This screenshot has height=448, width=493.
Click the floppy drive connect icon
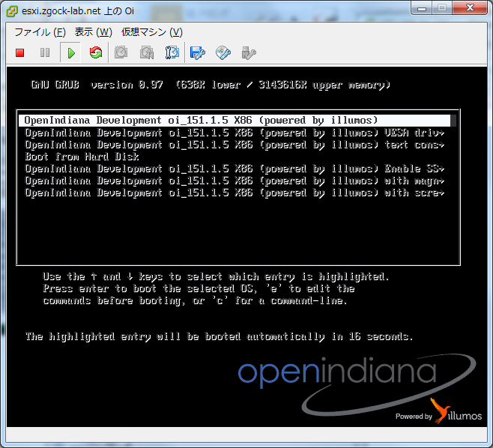pos(198,53)
